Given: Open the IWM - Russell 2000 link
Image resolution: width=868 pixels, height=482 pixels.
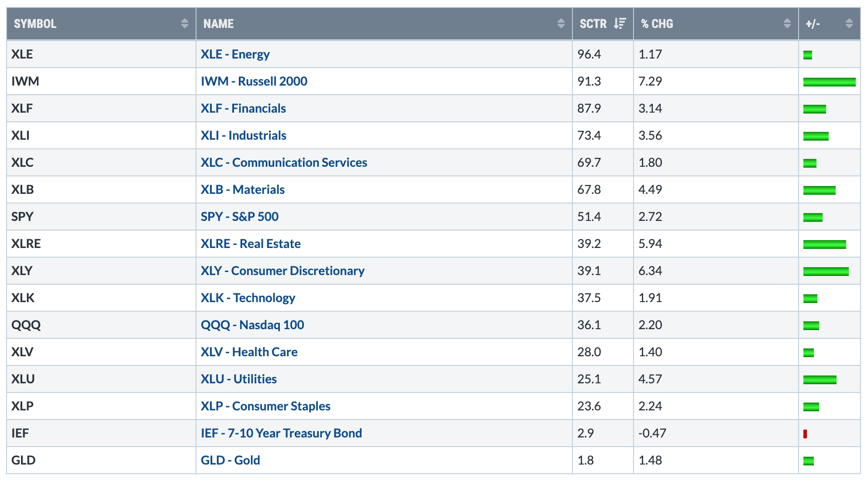Looking at the screenshot, I should click(254, 81).
